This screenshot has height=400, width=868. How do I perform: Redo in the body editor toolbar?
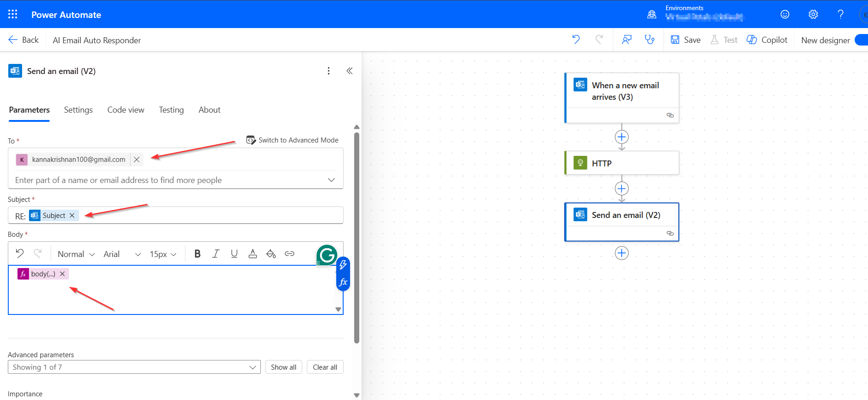[x=38, y=253]
